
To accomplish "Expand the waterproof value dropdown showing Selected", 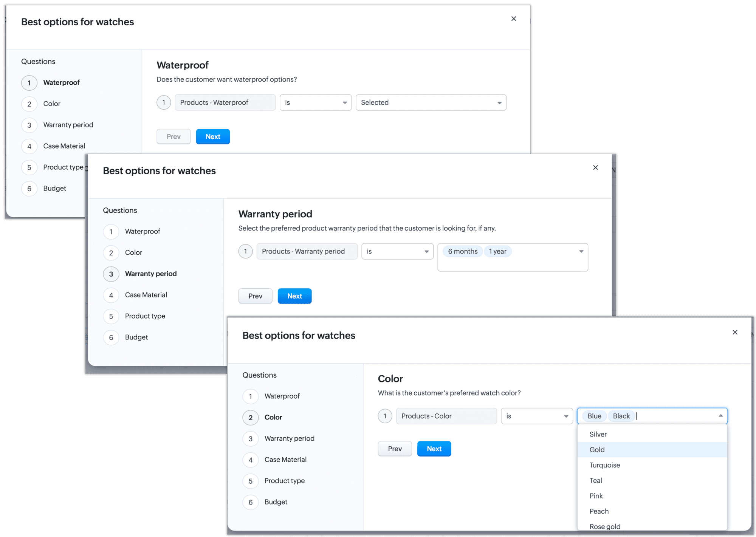I will point(499,103).
